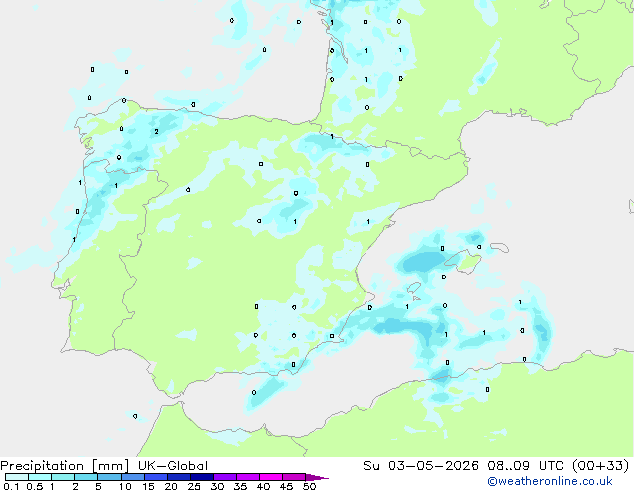634x490 pixels.
Task: Select the 15–20 mm legend swatch
Action: pos(156,477)
